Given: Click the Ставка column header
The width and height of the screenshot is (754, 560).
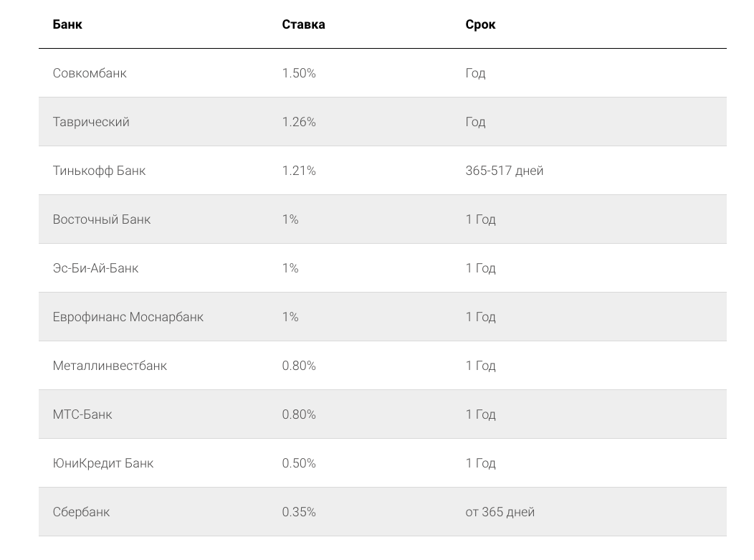Looking at the screenshot, I should coord(303,24).
